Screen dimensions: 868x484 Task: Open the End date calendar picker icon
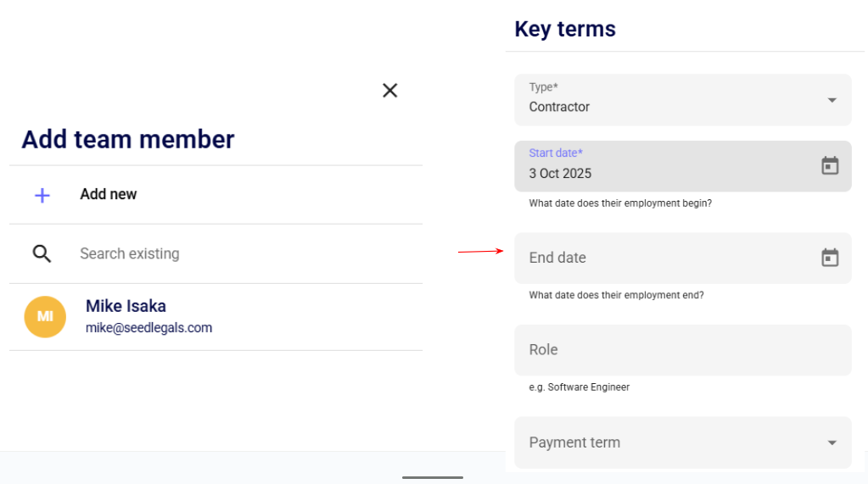click(x=830, y=258)
